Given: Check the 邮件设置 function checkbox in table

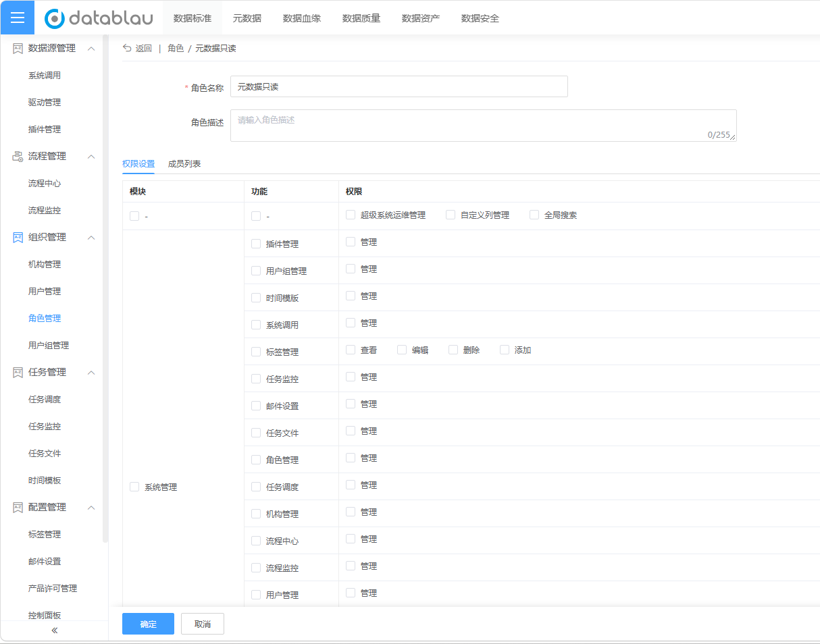Looking at the screenshot, I should point(256,405).
